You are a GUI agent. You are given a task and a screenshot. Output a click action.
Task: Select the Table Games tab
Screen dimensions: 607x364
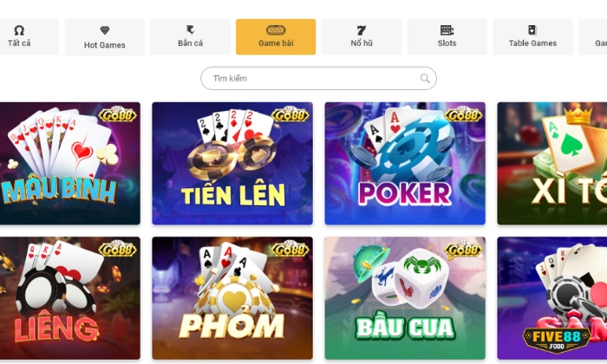pos(532,36)
